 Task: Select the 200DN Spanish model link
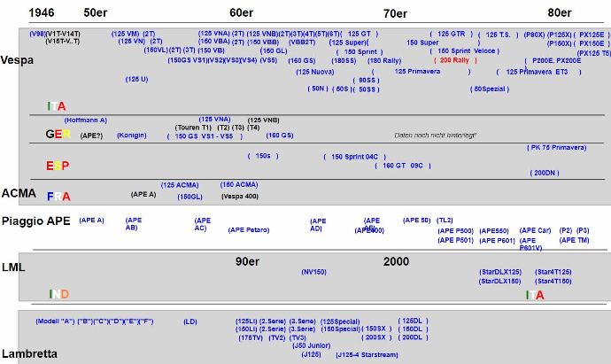click(545, 173)
